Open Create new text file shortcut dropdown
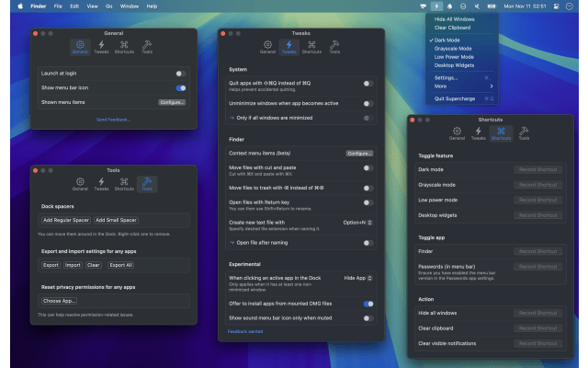 [357, 223]
